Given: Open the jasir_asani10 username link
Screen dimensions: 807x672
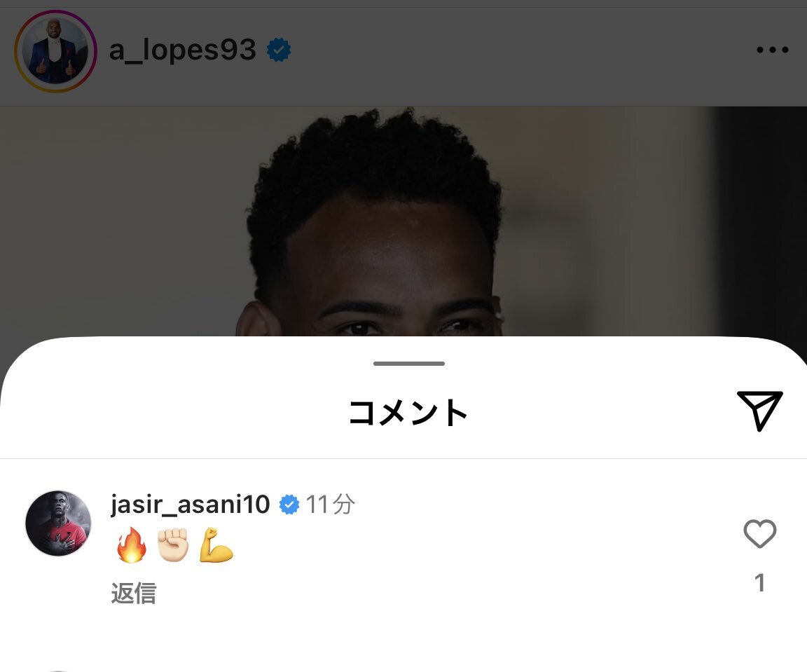Looking at the screenshot, I should click(190, 504).
